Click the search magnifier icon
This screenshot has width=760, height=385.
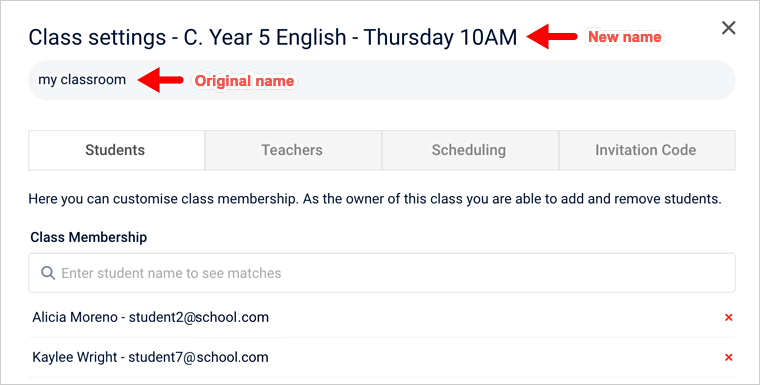click(48, 273)
